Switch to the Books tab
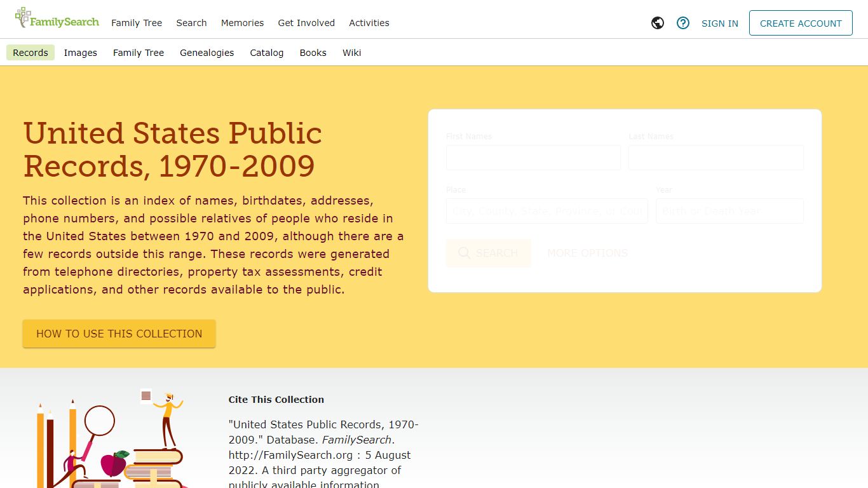 (x=313, y=53)
